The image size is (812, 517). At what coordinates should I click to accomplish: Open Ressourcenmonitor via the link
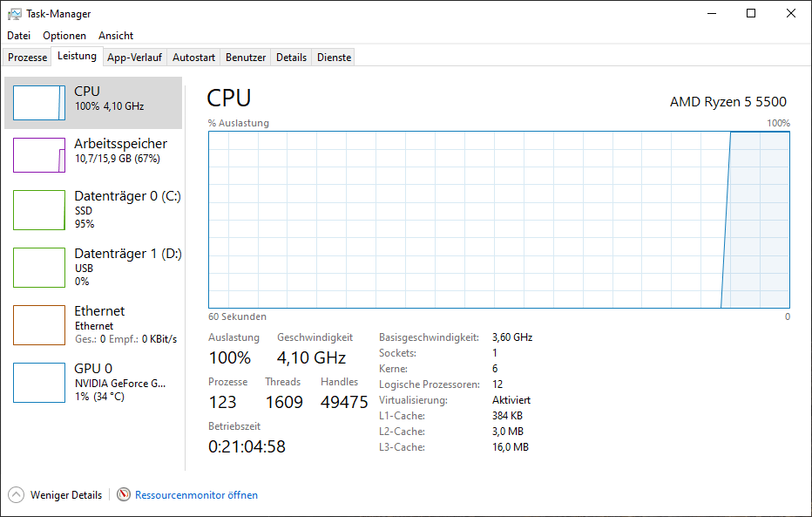pyautogui.click(x=196, y=494)
